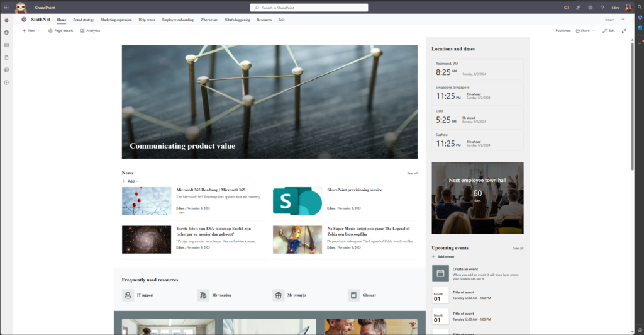Click See all next to News

(412, 173)
